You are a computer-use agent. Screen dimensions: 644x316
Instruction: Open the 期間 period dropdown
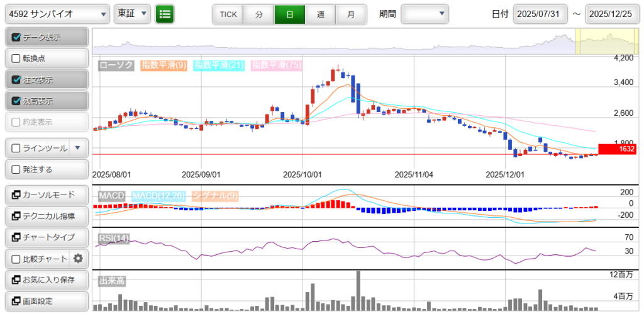425,14
